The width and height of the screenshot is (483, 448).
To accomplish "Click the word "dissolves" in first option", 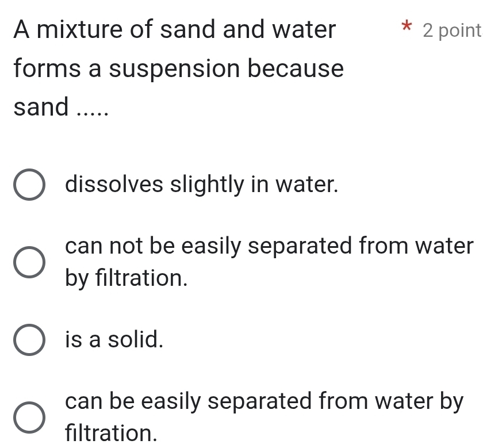I will point(114,185).
